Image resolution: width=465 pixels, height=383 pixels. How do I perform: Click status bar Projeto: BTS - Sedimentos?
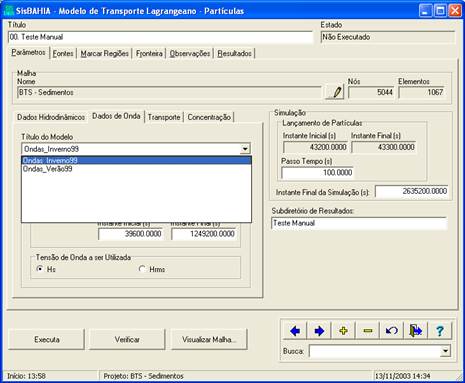(x=143, y=376)
